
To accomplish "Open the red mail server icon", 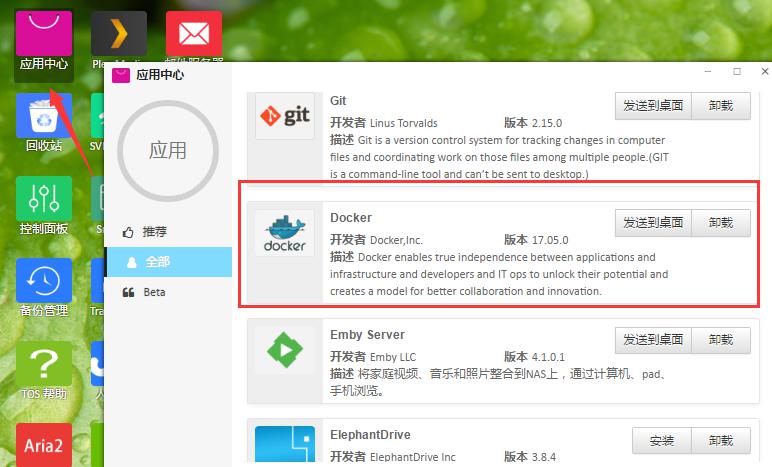I will [x=194, y=33].
